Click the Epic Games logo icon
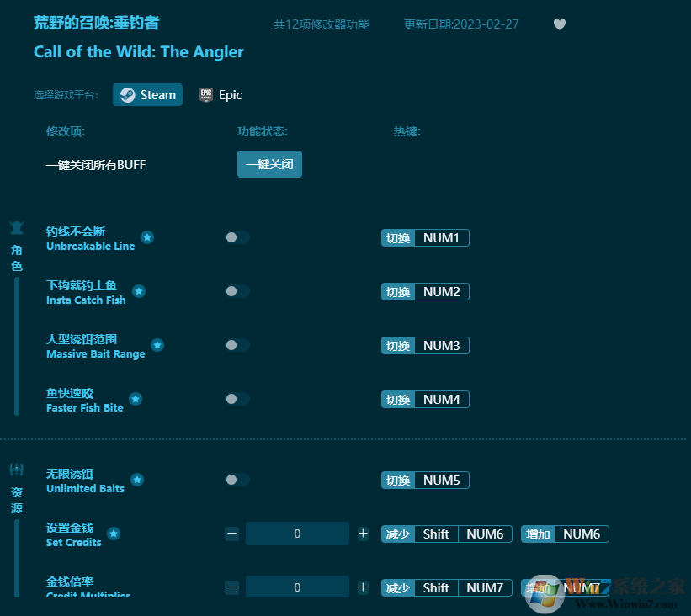 point(206,95)
